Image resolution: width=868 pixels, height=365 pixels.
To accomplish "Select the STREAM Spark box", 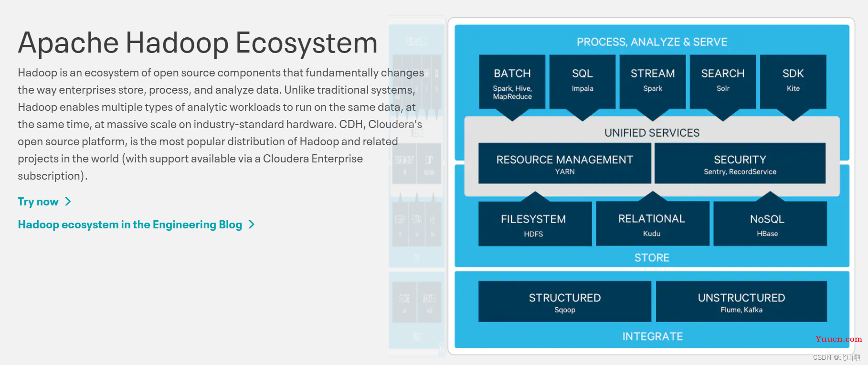I will tap(653, 82).
